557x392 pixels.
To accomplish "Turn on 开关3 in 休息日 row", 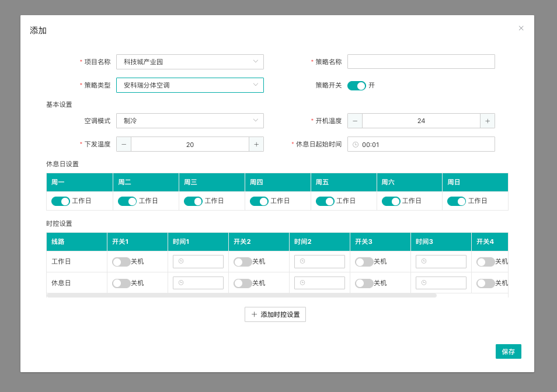I will 364,283.
